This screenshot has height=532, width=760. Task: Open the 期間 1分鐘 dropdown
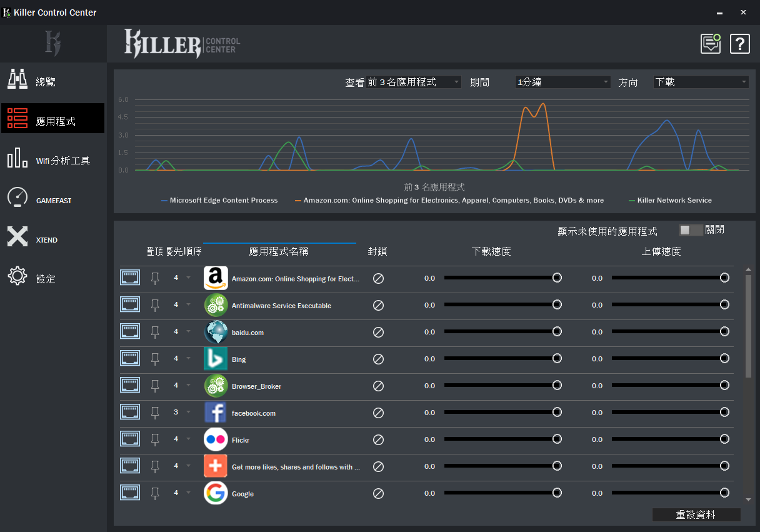(562, 82)
